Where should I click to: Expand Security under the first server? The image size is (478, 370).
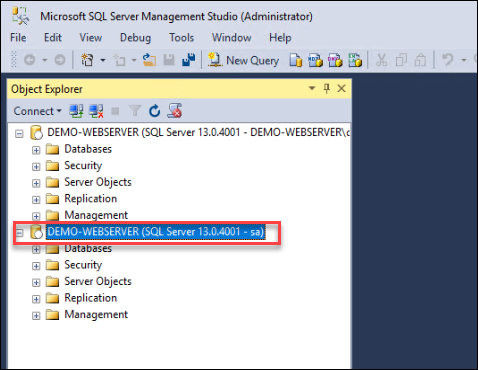(36, 167)
